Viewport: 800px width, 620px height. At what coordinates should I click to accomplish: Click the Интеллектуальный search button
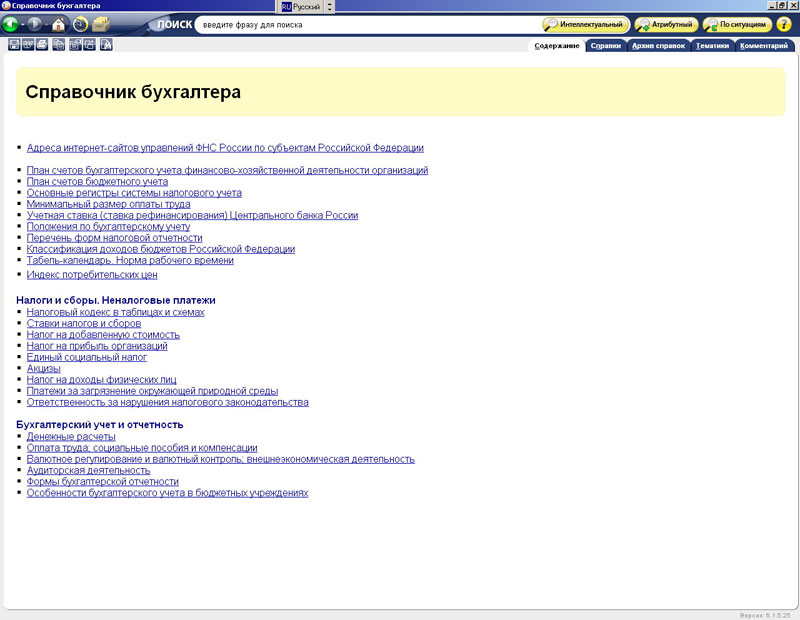[x=586, y=24]
